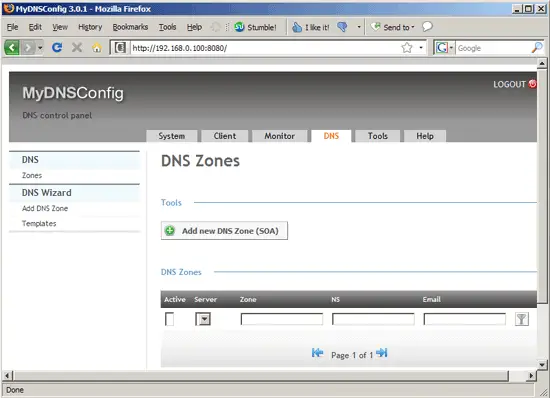The height and width of the screenshot is (398, 550).
Task: Open the browser Tools menu
Action: 167,27
